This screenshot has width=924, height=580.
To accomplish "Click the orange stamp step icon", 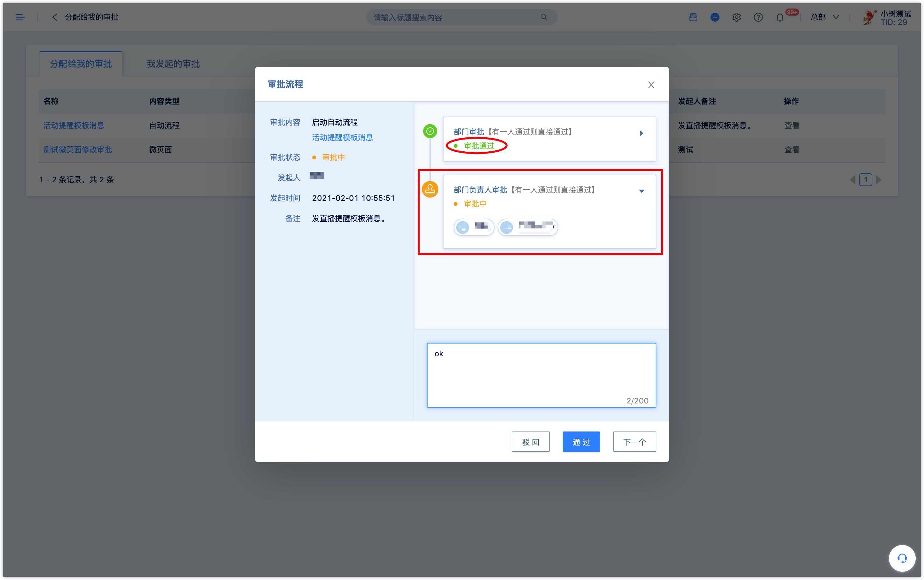I will point(430,190).
